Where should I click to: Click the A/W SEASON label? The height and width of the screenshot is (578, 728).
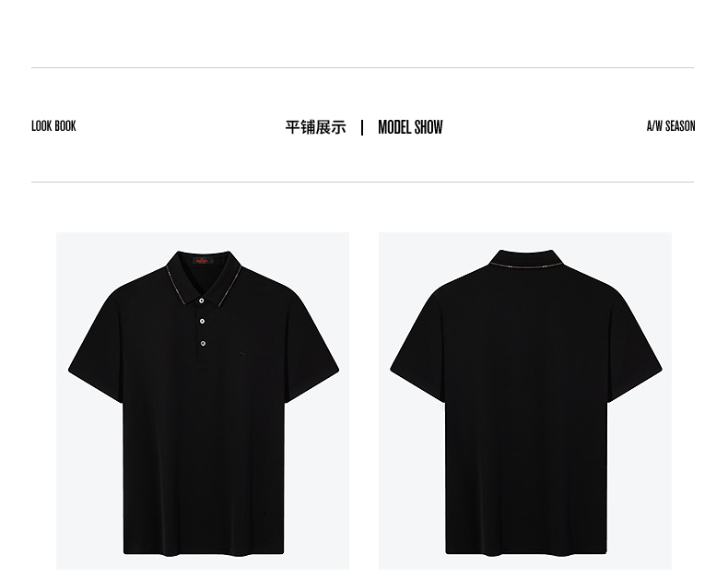click(671, 126)
